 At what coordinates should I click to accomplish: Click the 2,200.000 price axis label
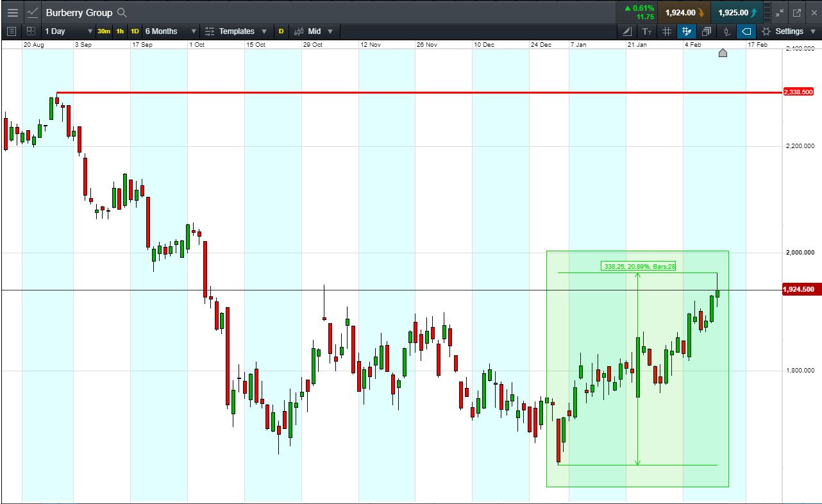800,146
